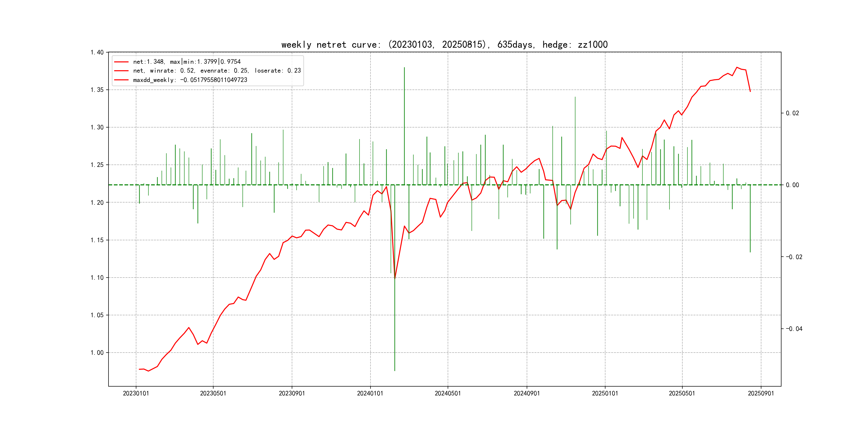The height and width of the screenshot is (434, 868).
Task: Click legend entry with winrate 0.52
Action: pyautogui.click(x=217, y=71)
